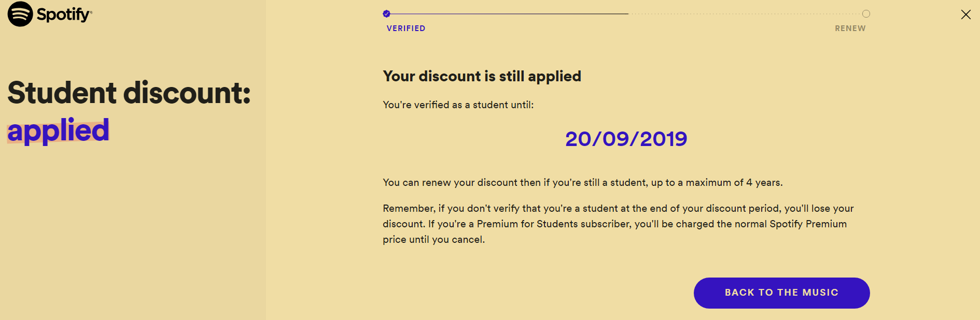The image size is (980, 320).
Task: Click the Spotify wordmark text
Action: point(63,14)
